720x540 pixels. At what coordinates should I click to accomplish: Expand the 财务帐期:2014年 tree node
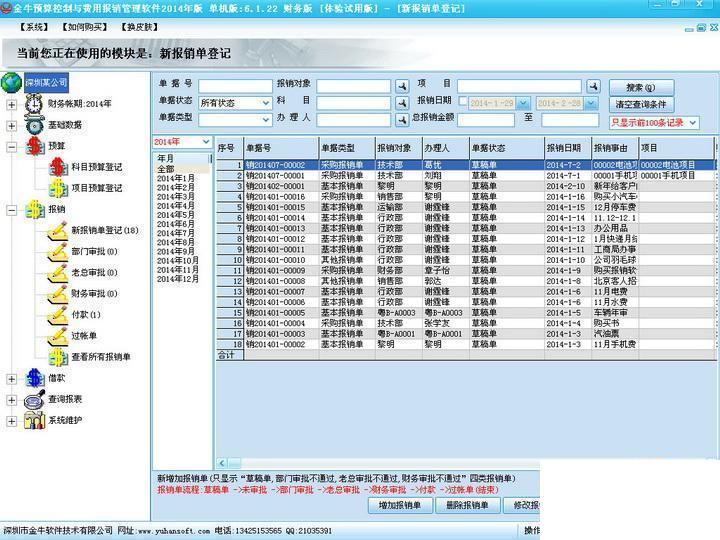[x=11, y=105]
